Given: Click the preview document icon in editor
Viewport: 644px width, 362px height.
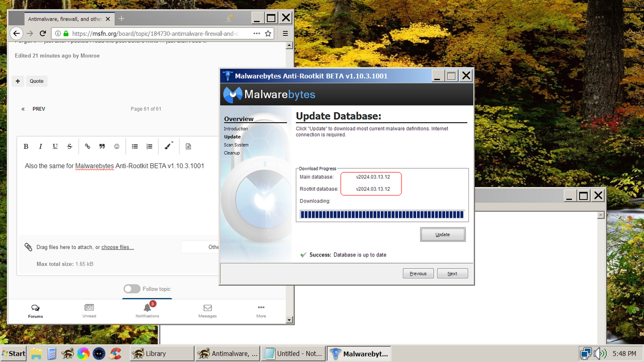Looking at the screenshot, I should tap(188, 146).
